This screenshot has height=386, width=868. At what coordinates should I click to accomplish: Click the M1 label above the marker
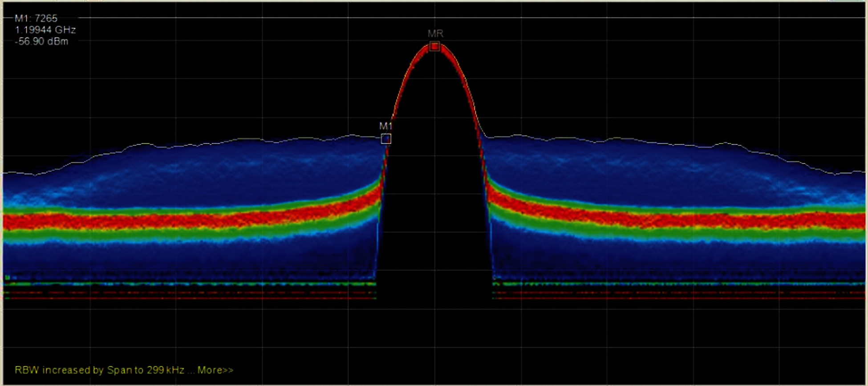pyautogui.click(x=385, y=126)
